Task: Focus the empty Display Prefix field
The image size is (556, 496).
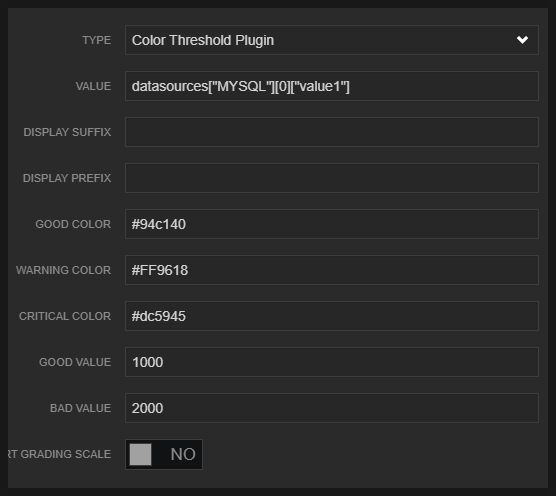Action: [332, 178]
